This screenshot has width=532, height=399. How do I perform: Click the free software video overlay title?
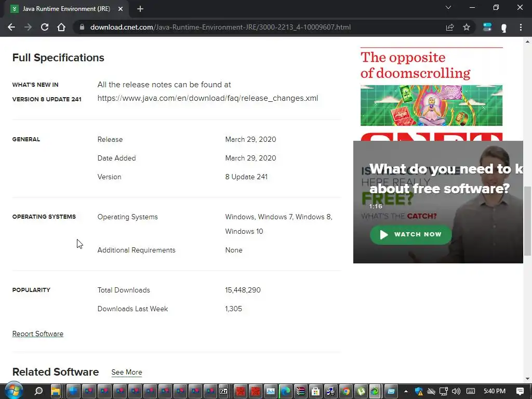pos(446,179)
